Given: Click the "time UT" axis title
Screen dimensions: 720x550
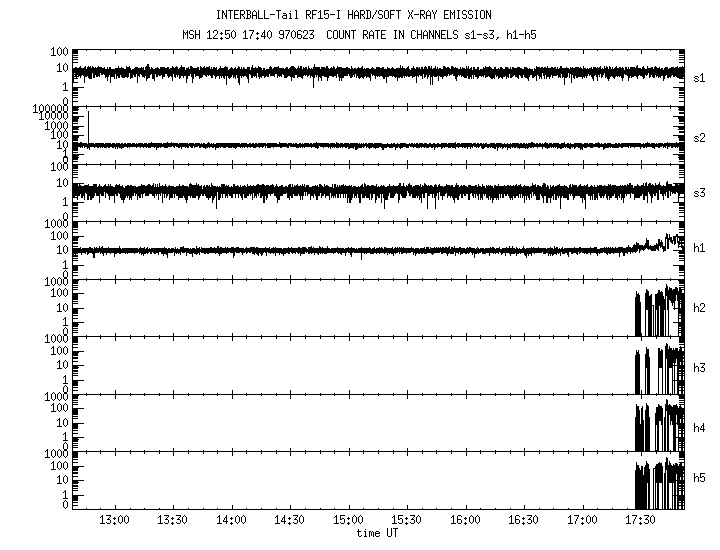Looking at the screenshot, I should click(x=377, y=532).
